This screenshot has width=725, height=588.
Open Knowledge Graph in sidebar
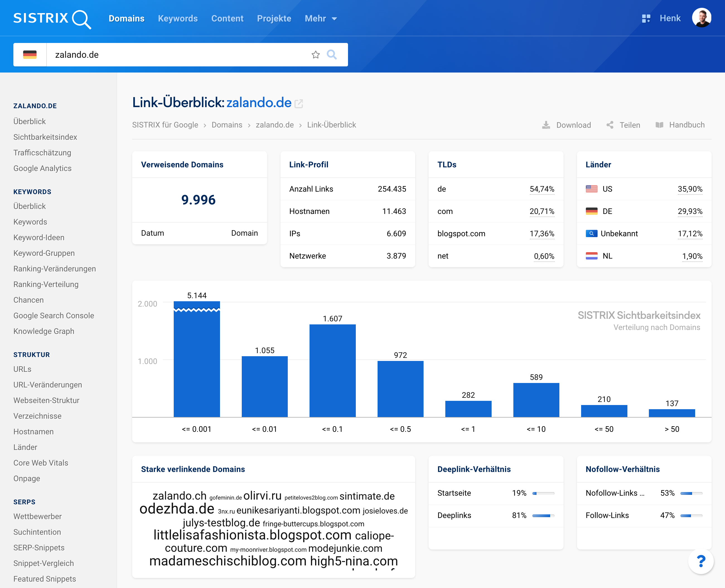coord(44,331)
